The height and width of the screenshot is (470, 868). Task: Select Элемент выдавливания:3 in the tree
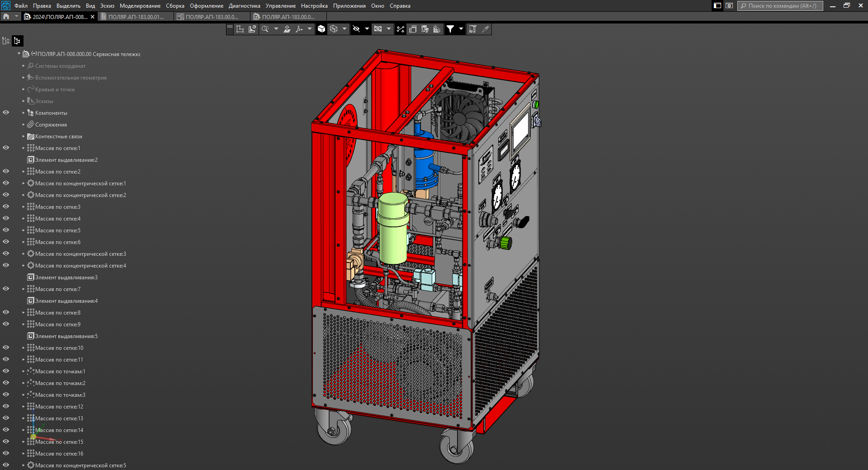pos(66,277)
